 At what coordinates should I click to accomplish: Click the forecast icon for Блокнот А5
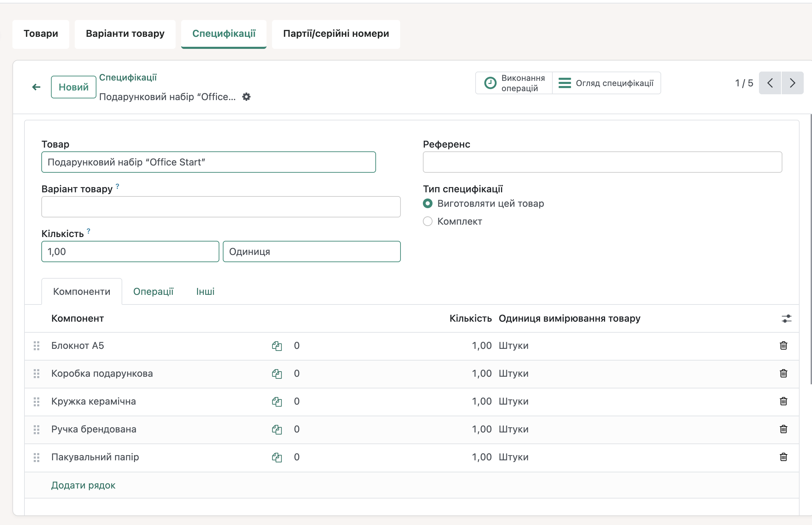pos(277,346)
